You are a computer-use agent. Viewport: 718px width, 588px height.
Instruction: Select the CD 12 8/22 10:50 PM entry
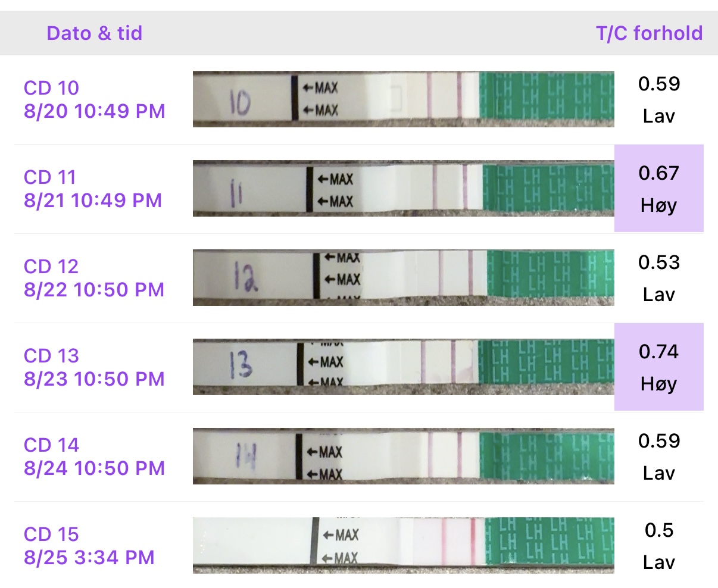(94, 278)
